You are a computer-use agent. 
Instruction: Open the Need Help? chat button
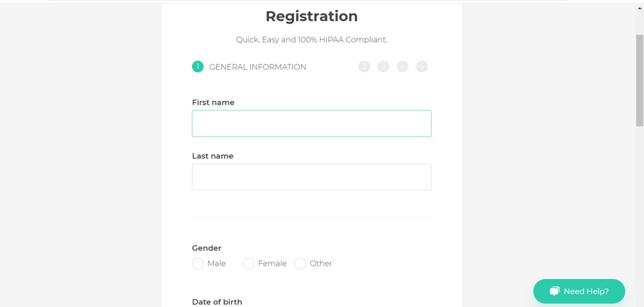point(579,292)
